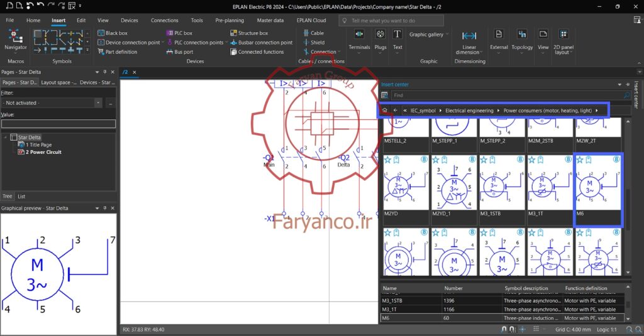Viewport: 644px width, 336px height.
Task: Expand Device connection point dropdown
Action: (x=163, y=42)
